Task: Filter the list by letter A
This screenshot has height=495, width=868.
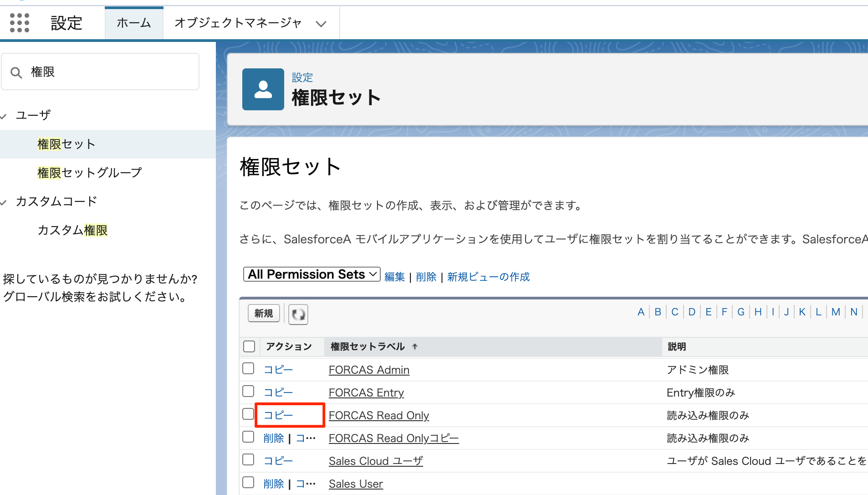Action: coord(641,312)
